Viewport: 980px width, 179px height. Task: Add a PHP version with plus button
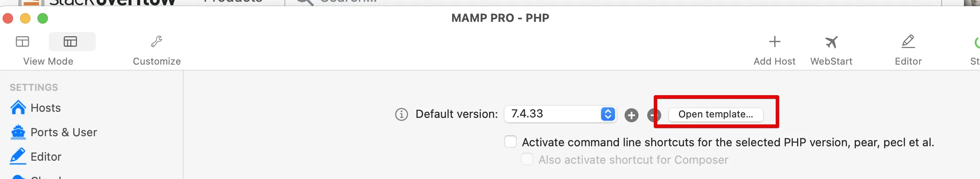point(631,115)
